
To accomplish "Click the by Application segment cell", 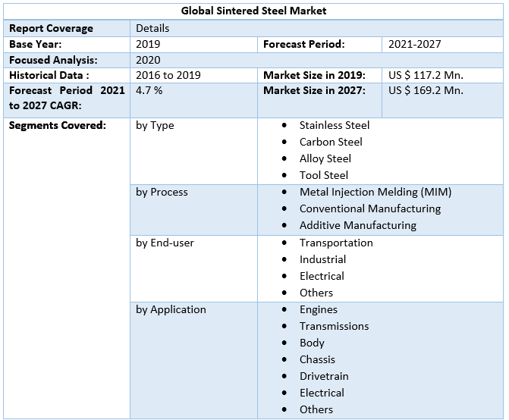I will coord(171,309).
